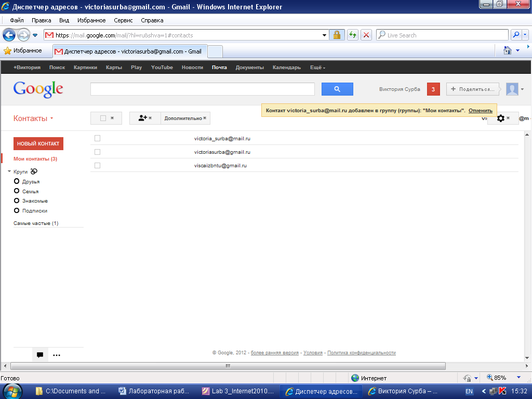The image size is (532, 399).
Task: Open the Дополнительно dropdown
Action: click(185, 118)
